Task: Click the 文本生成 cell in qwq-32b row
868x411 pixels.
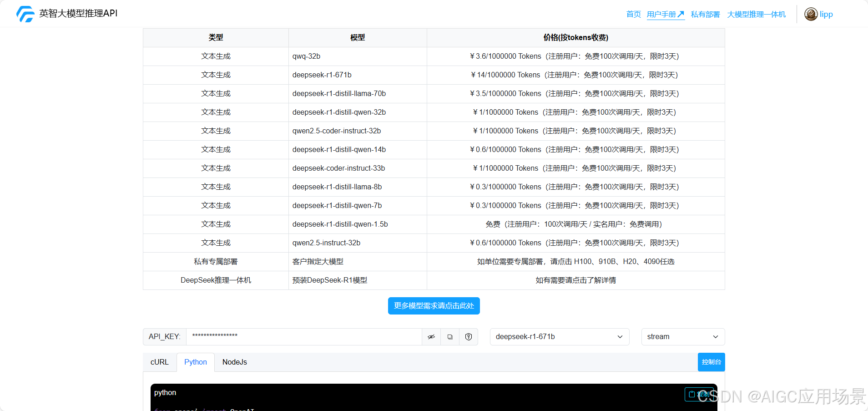Action: 216,56
